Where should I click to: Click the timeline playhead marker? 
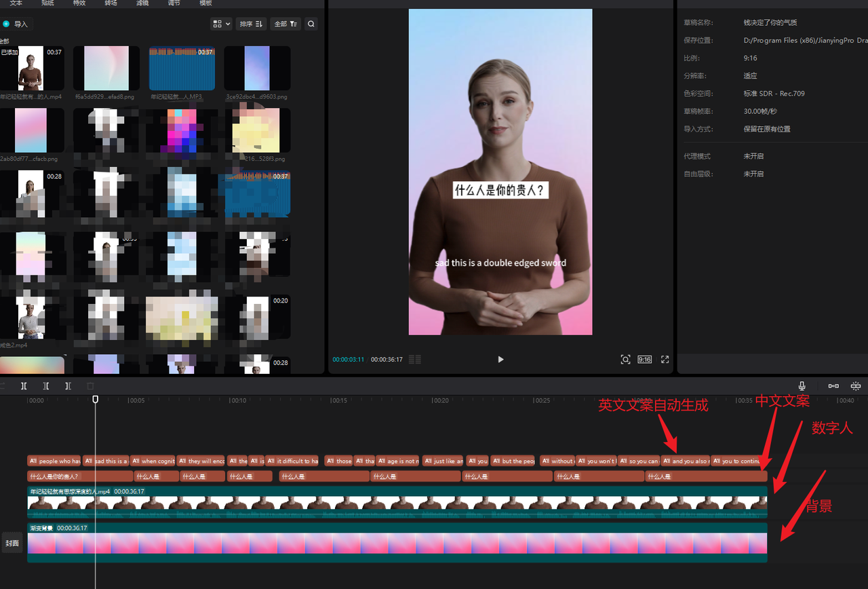pos(95,400)
